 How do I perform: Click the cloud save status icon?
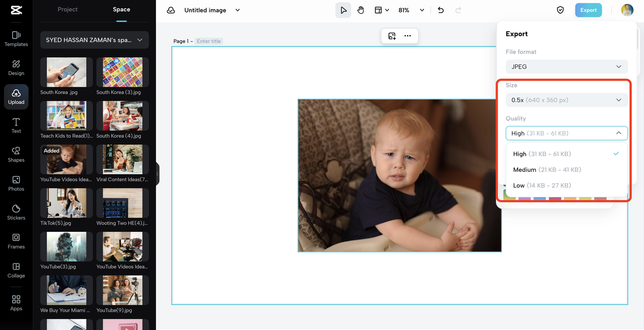click(x=171, y=10)
